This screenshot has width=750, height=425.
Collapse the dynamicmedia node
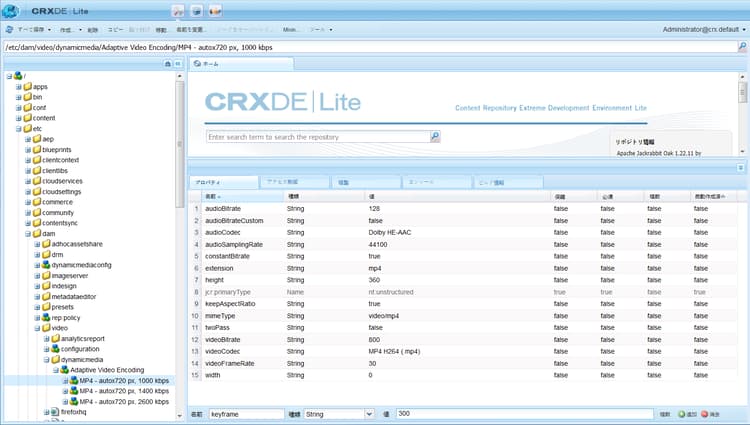(x=46, y=360)
